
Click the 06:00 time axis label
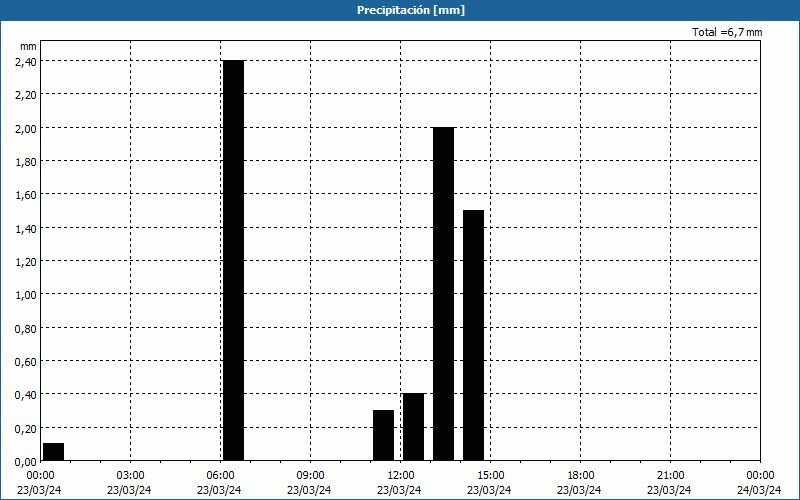click(x=220, y=476)
